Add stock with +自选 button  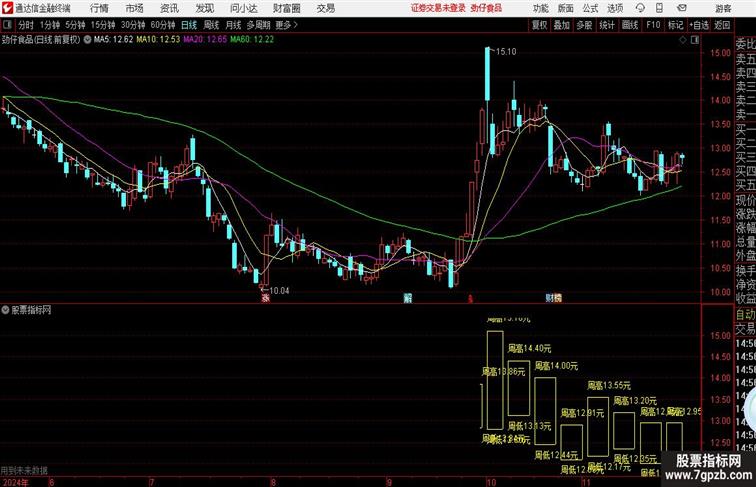coord(699,25)
